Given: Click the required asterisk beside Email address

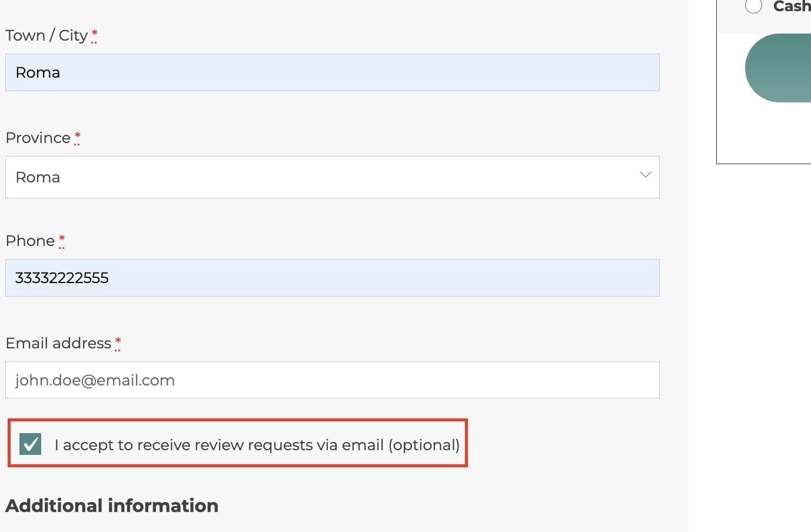Looking at the screenshot, I should pos(118,343).
